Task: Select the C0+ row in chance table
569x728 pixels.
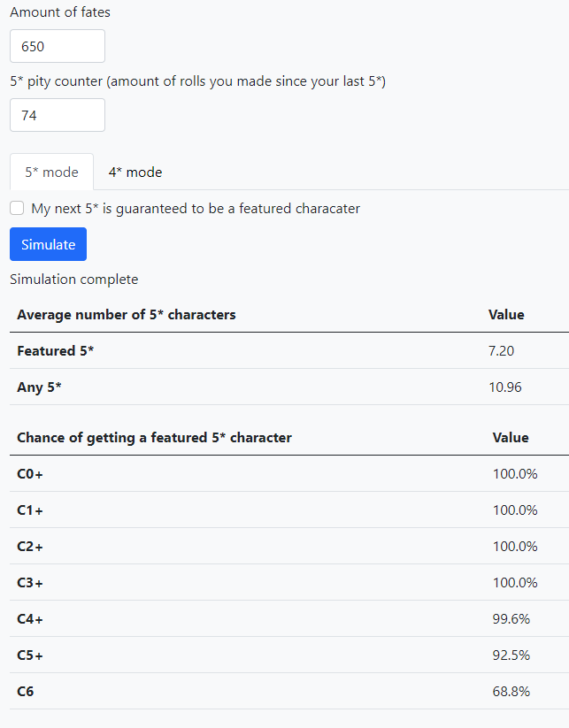Action: [288, 473]
